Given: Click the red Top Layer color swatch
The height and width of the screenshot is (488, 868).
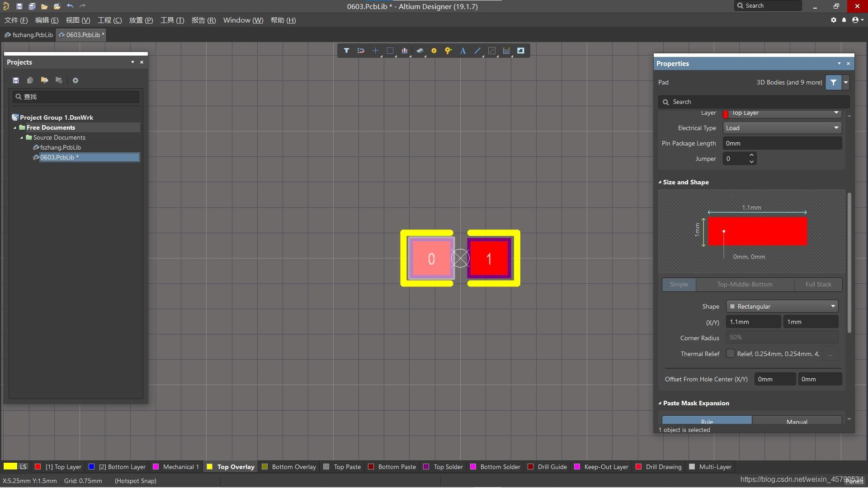Looking at the screenshot, I should pos(38,467).
